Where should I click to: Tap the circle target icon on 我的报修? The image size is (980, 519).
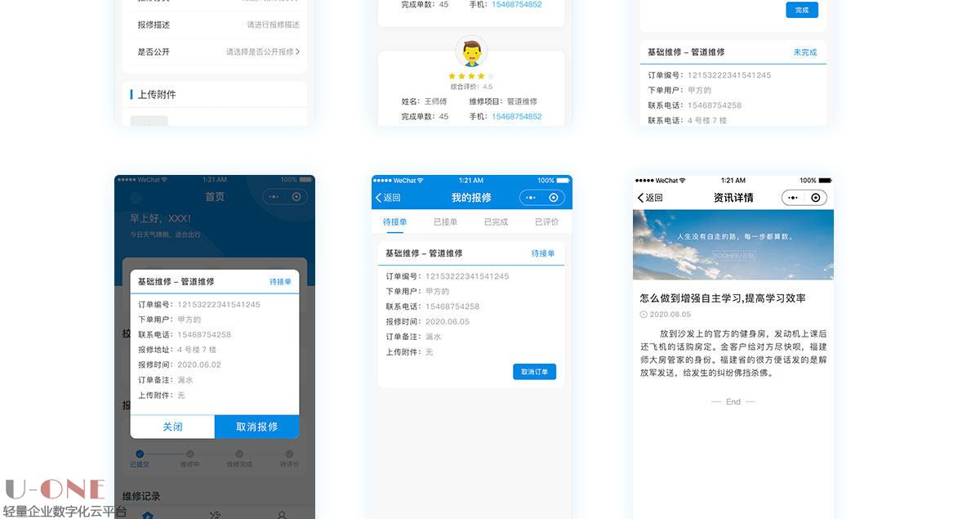554,198
